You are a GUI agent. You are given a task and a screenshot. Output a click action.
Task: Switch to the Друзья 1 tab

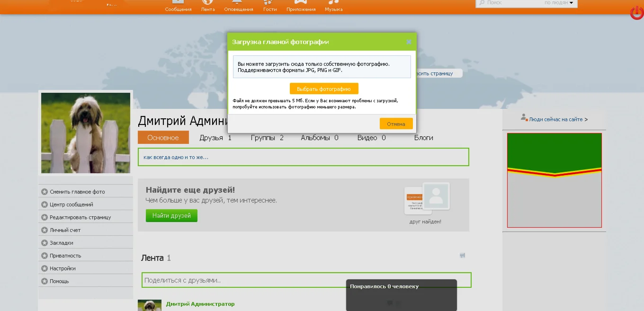(x=215, y=138)
